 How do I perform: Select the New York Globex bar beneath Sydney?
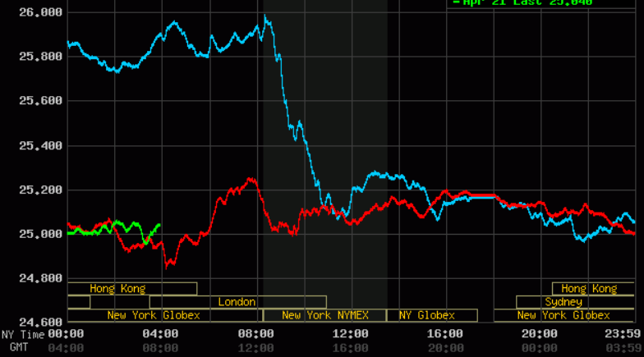(x=563, y=315)
